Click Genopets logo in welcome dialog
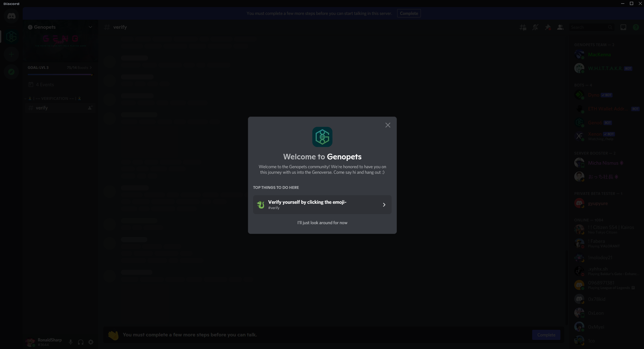Viewport: 644px width, 349px height. (x=322, y=137)
